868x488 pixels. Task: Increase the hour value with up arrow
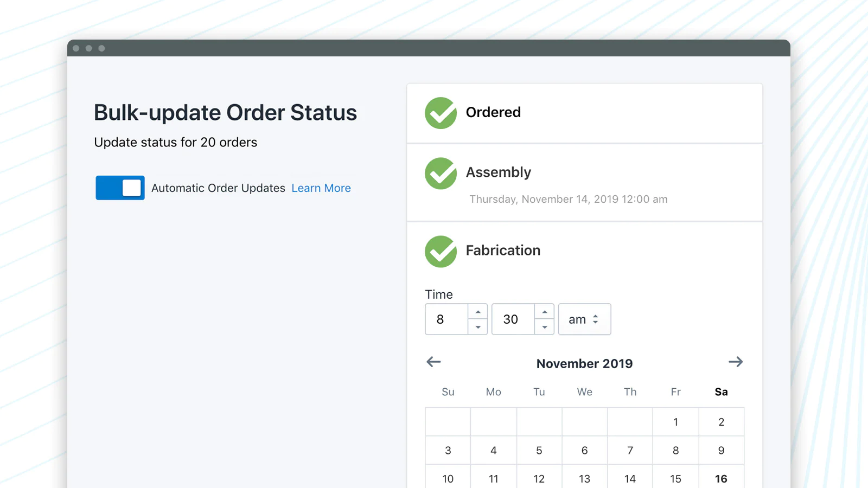click(478, 312)
